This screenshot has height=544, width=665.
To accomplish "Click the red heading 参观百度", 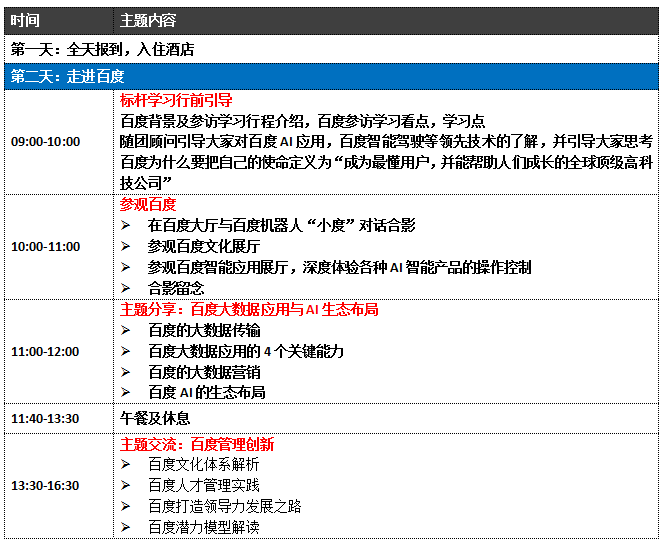I will pyautogui.click(x=148, y=204).
